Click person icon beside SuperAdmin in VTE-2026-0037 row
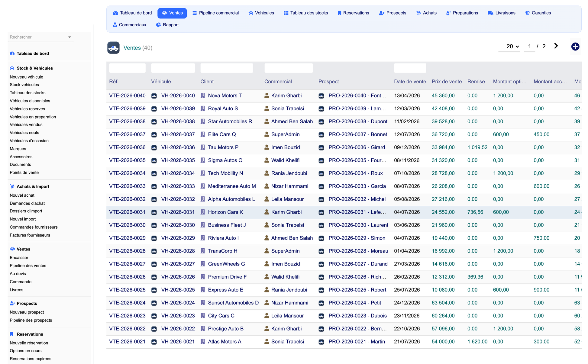 (x=267, y=134)
